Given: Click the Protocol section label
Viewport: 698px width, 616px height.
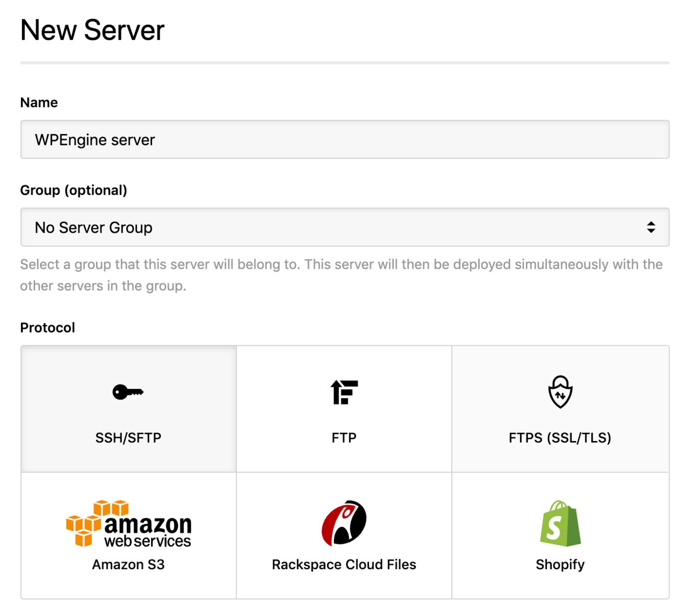Looking at the screenshot, I should [47, 328].
